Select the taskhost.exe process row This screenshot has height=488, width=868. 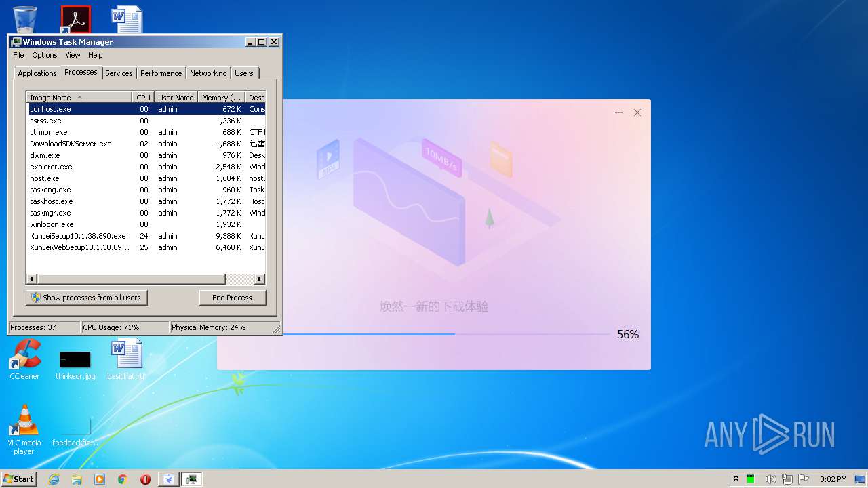click(x=146, y=201)
